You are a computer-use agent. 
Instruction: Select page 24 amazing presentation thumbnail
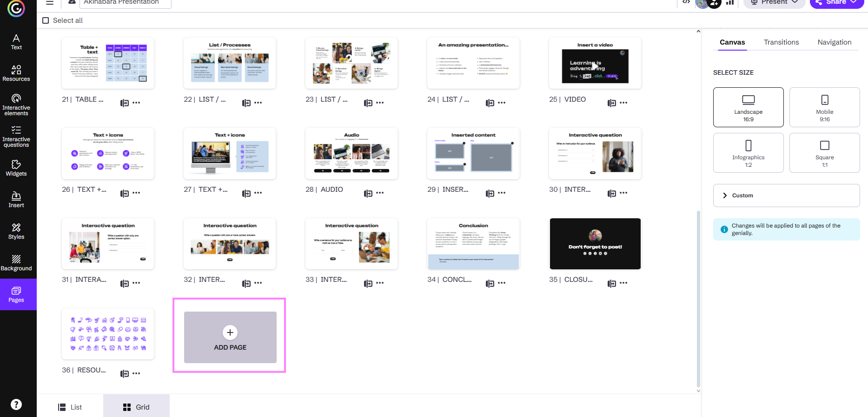point(473,63)
